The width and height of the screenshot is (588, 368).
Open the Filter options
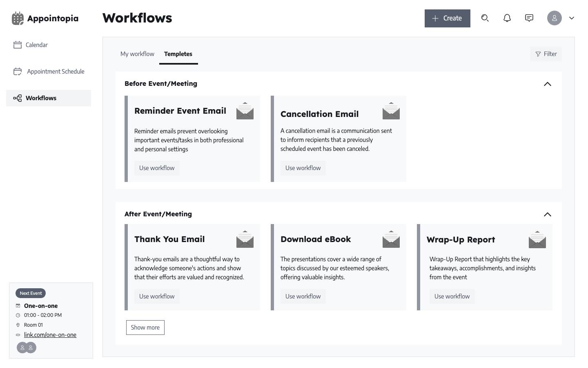coord(546,54)
